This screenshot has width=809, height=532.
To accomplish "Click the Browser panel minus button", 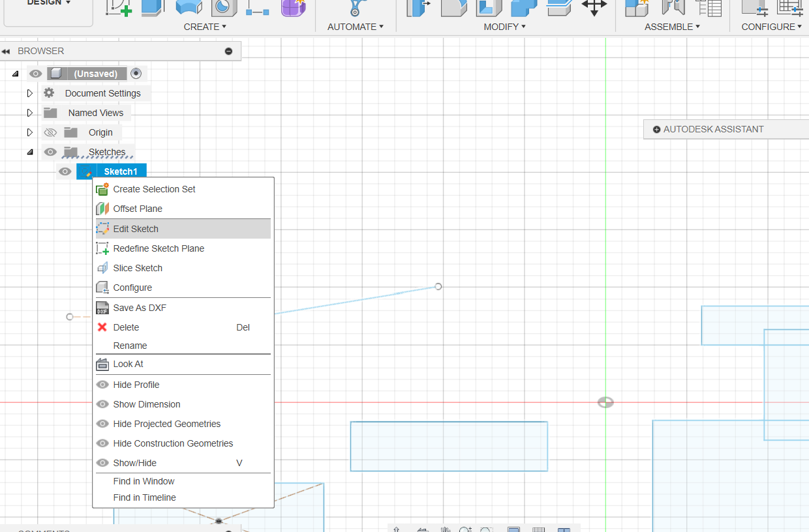I will click(228, 51).
